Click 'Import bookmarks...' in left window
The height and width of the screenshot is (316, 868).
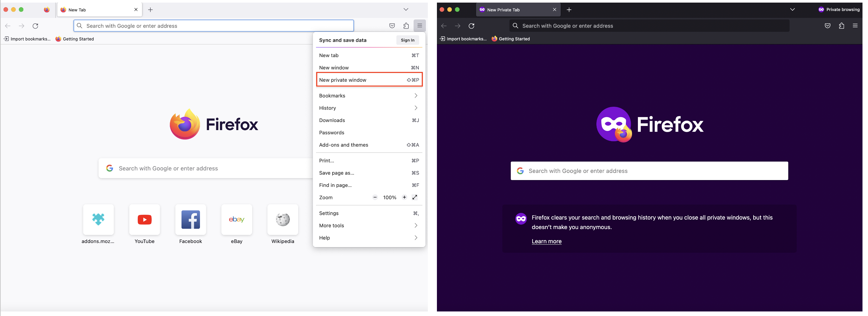pos(27,39)
